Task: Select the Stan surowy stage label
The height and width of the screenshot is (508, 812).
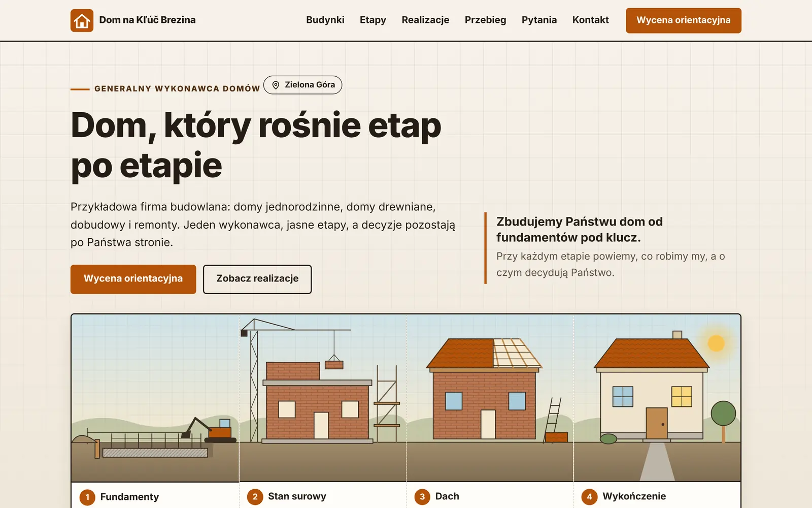Action: (297, 496)
